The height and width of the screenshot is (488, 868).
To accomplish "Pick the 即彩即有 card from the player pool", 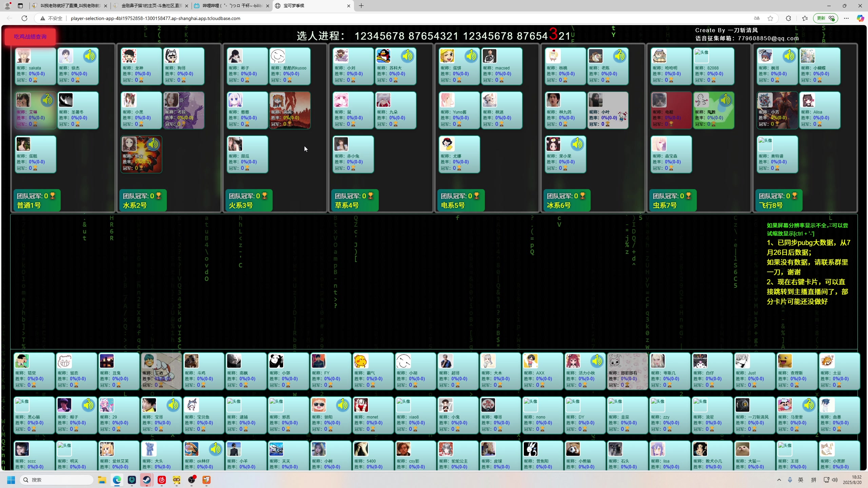I will click(627, 371).
